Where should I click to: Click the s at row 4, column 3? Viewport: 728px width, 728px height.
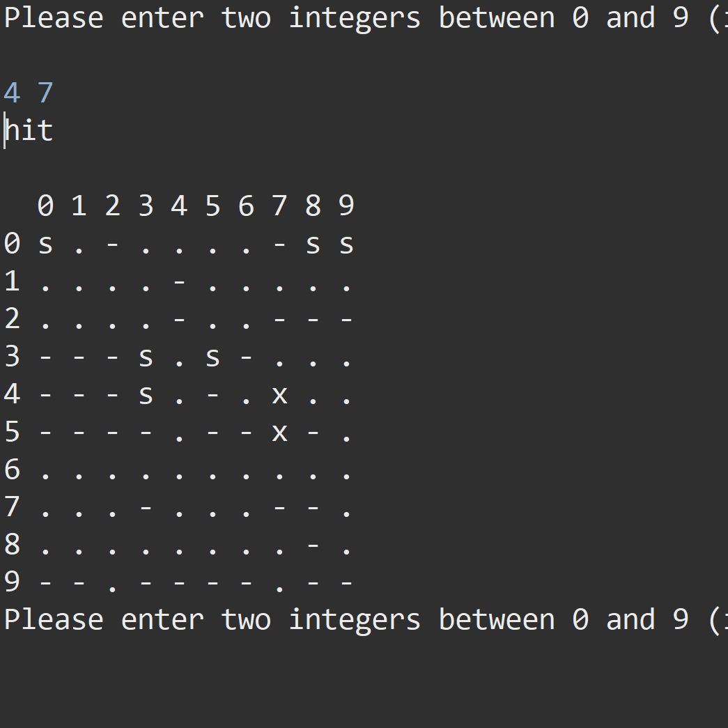pos(146,395)
